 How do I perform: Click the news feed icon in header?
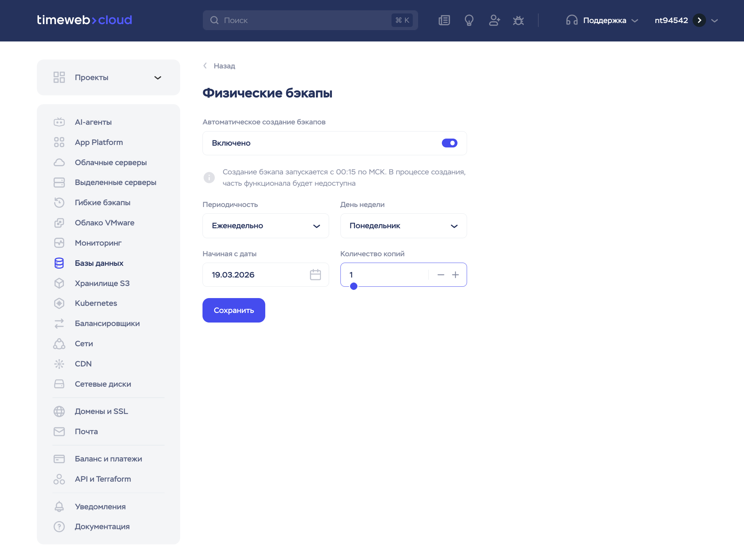coord(444,20)
